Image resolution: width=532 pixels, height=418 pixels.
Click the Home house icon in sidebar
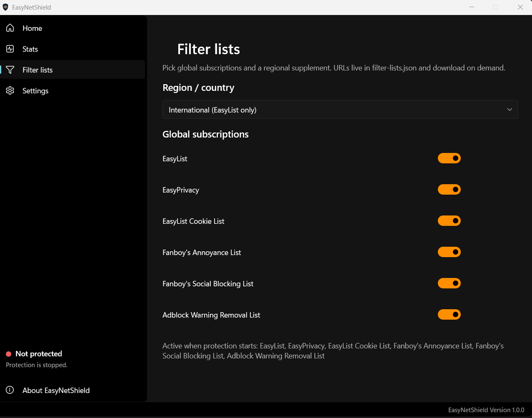point(10,28)
